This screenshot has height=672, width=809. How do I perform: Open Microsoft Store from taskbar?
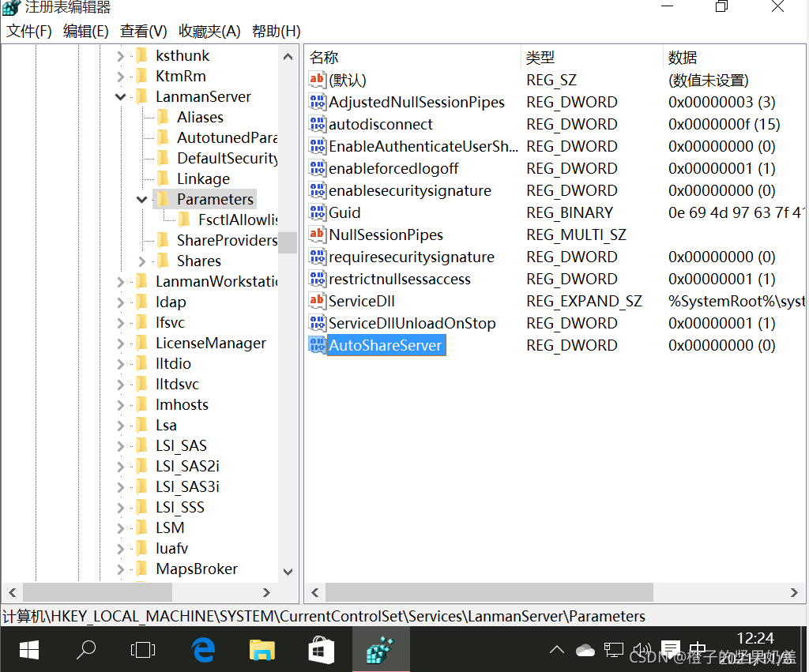pyautogui.click(x=321, y=650)
